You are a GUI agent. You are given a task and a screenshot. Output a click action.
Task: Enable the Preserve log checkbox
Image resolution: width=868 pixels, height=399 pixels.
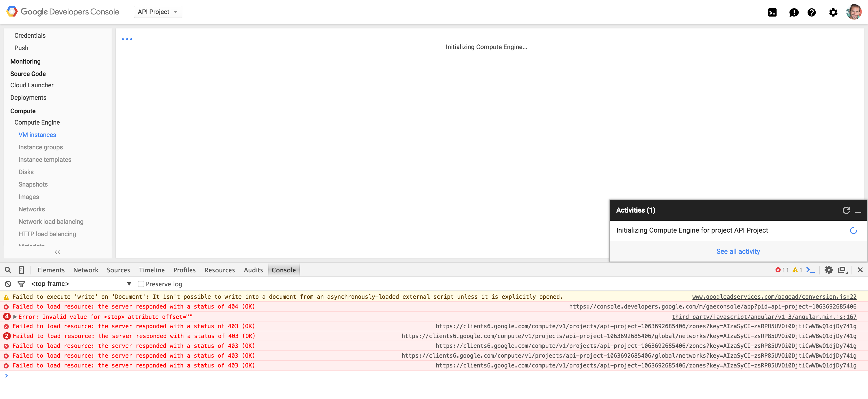pos(141,284)
